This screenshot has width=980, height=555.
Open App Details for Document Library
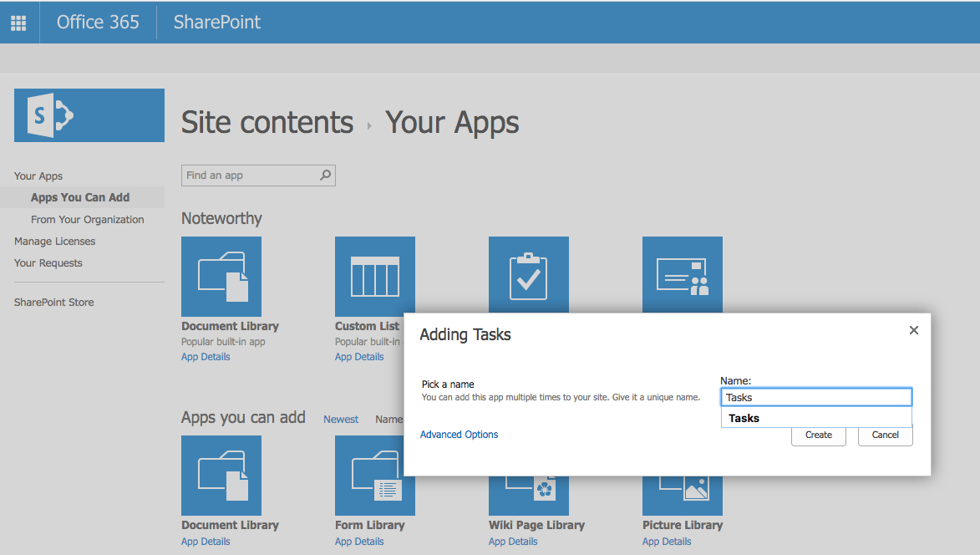click(206, 356)
